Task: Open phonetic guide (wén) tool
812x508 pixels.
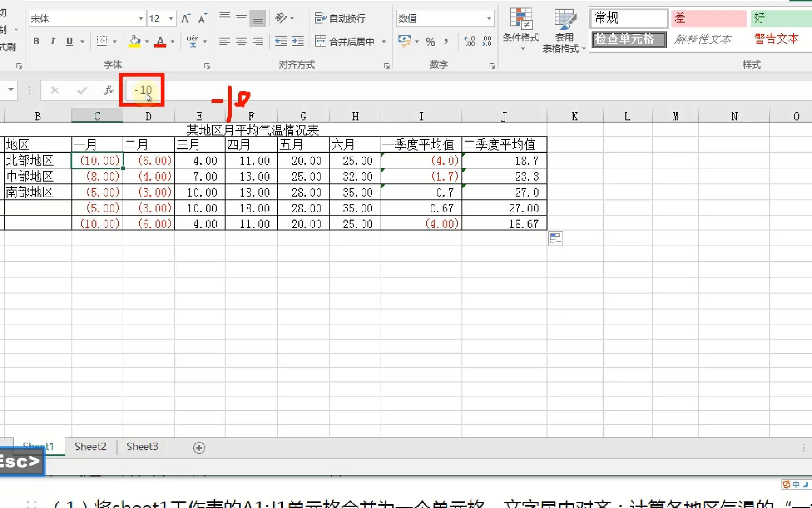Action: [193, 41]
